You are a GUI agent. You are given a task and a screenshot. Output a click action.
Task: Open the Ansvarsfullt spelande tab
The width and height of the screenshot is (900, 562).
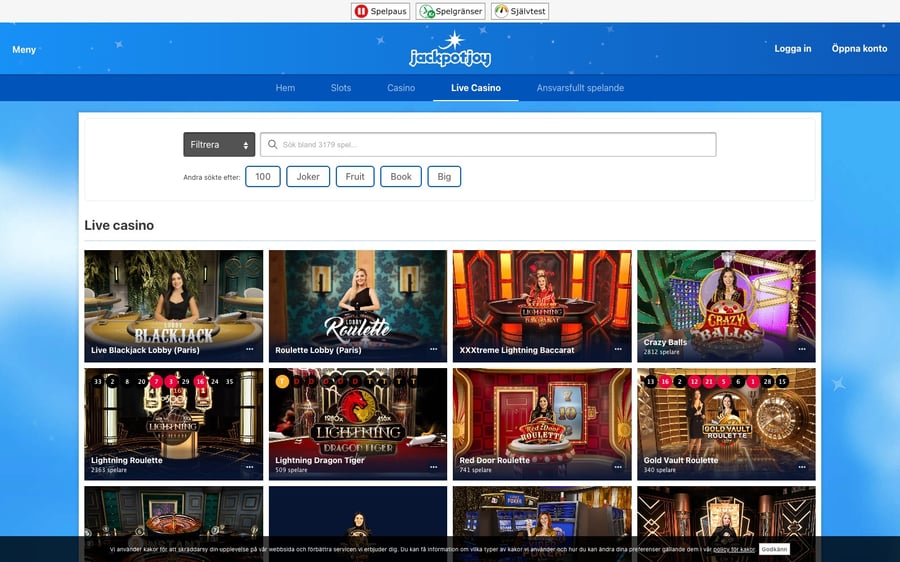coord(580,88)
